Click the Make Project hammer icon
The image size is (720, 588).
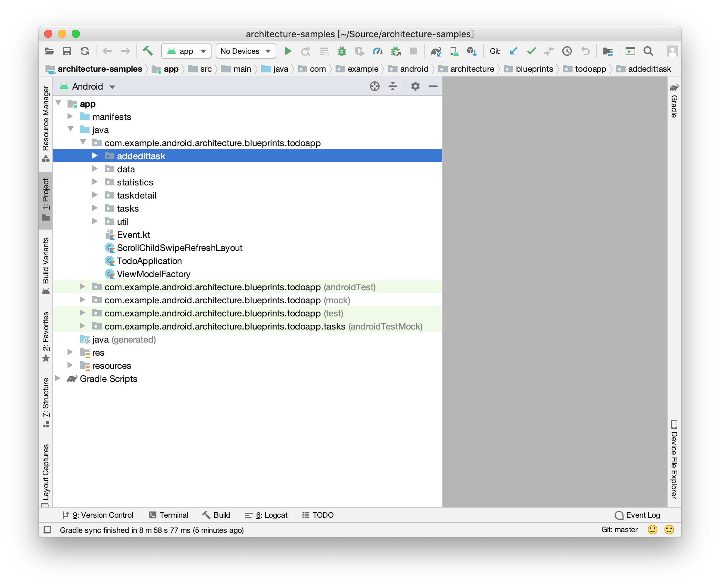pyautogui.click(x=148, y=51)
